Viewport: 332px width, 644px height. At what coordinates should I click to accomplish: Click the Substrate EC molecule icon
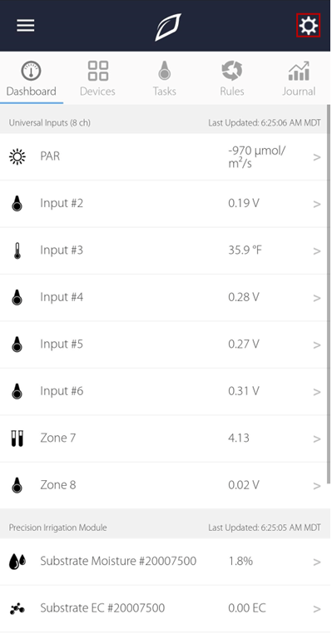[x=17, y=608]
